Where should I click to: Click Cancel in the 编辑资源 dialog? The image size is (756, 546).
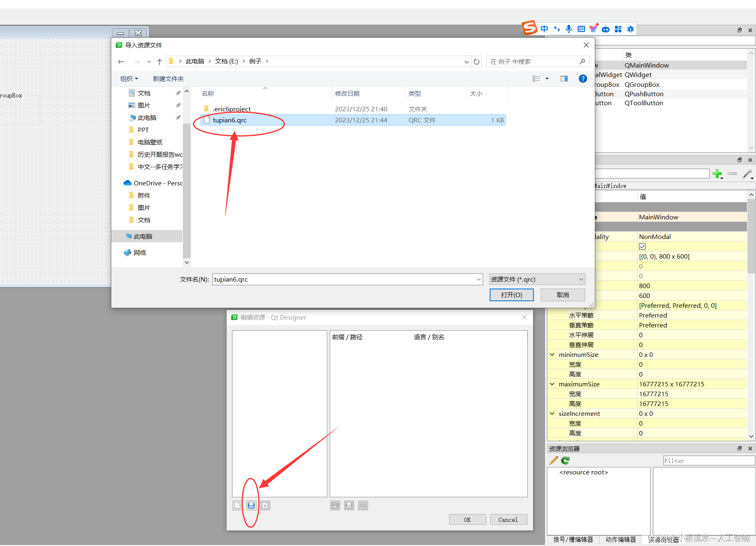point(508,519)
